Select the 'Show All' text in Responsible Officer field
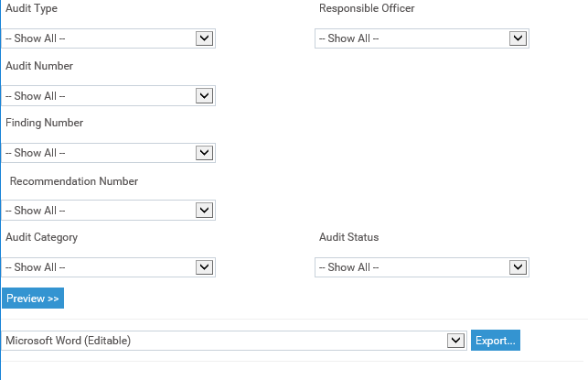Viewport: 588px width, 380px height. coord(348,38)
